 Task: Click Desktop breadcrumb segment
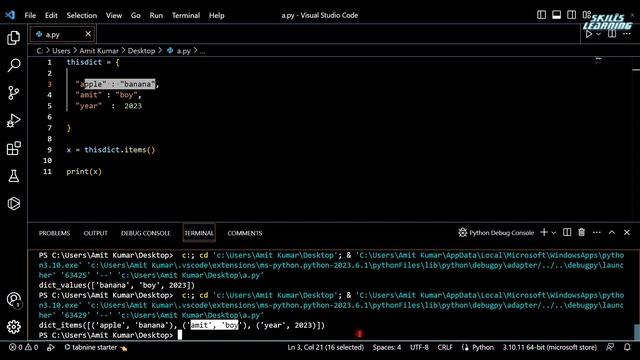(141, 51)
